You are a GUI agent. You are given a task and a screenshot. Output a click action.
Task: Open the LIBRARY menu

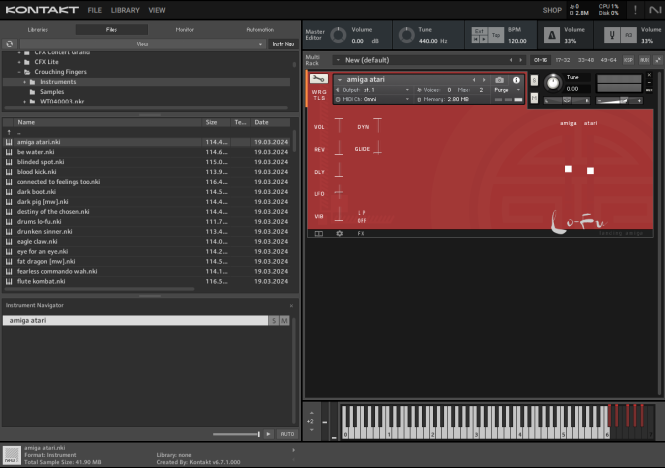(x=125, y=10)
